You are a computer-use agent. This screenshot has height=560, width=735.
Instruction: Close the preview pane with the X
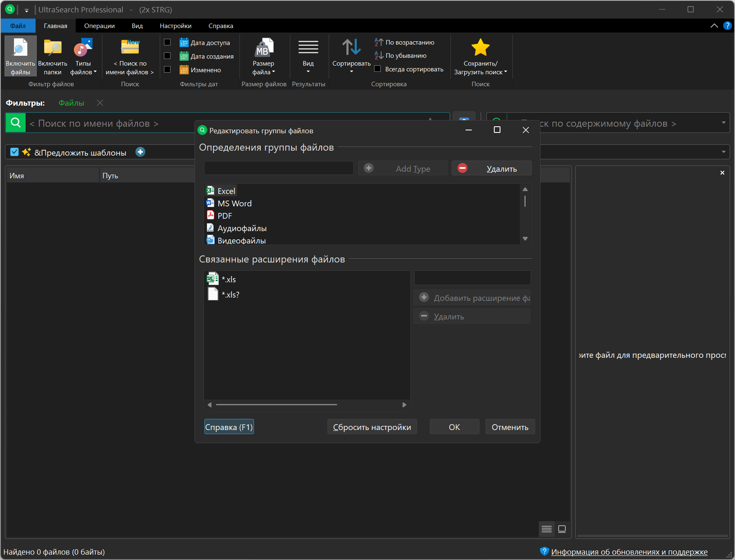[722, 172]
